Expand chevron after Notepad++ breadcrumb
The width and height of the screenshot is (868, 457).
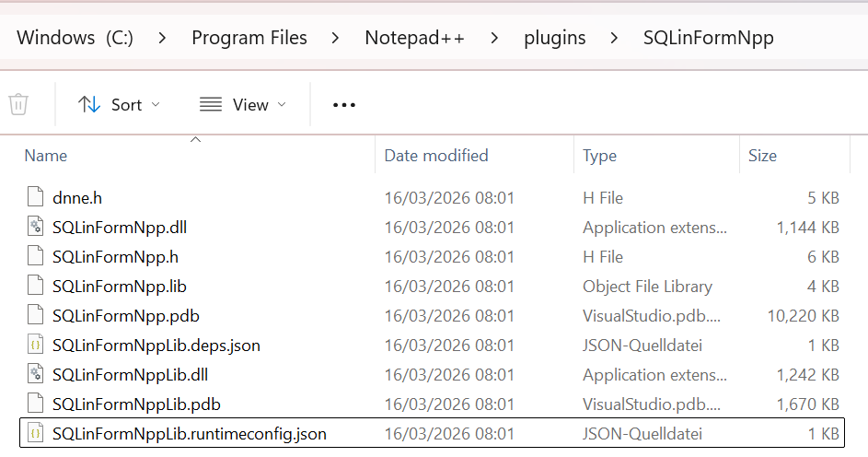point(494,38)
